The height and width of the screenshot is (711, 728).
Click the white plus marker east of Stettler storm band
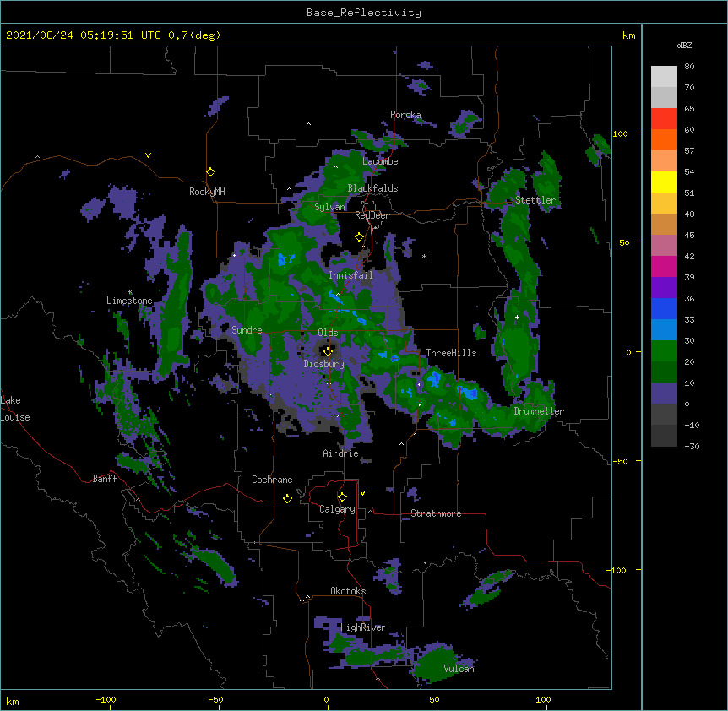click(517, 317)
